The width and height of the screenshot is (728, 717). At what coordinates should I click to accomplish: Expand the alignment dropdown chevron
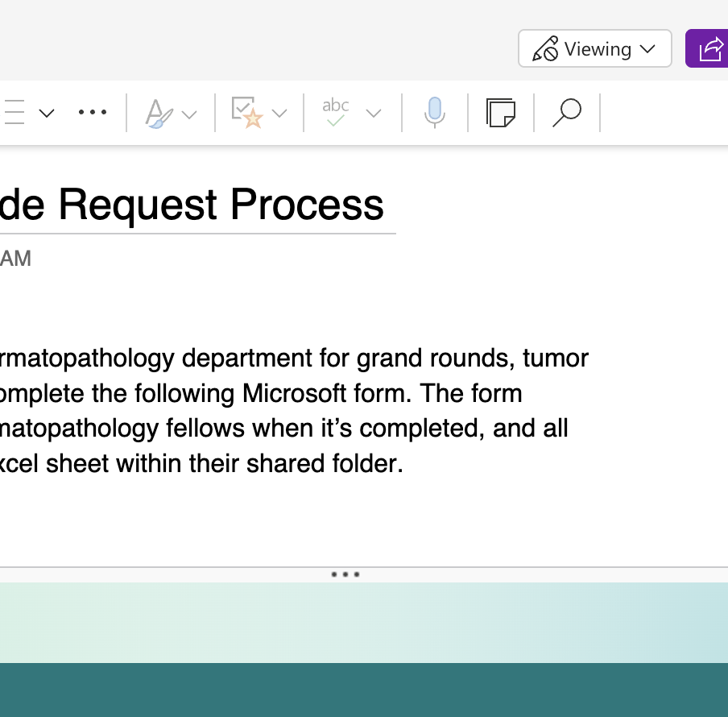pyautogui.click(x=47, y=113)
